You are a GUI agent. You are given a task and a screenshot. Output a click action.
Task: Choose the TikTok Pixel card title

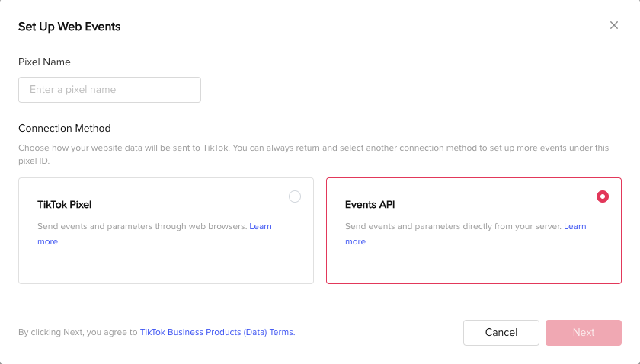tap(65, 204)
